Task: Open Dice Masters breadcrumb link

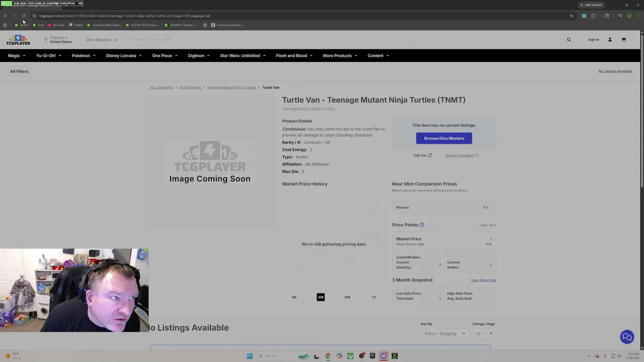Action: pos(190,87)
